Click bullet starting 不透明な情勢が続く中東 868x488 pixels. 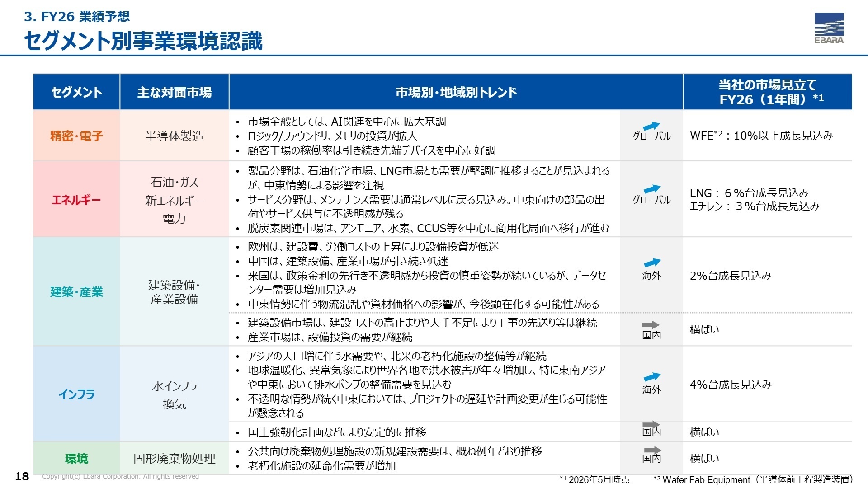(427, 406)
